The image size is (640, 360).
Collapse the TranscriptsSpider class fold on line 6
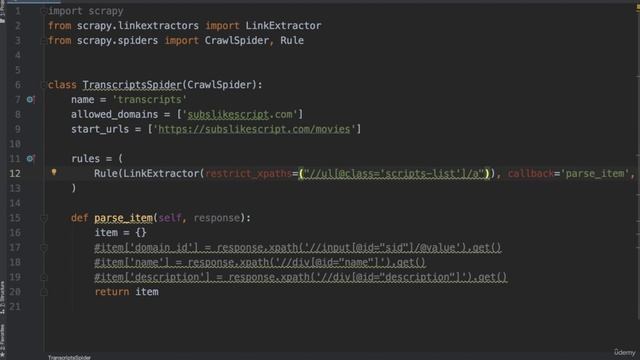[x=43, y=85]
